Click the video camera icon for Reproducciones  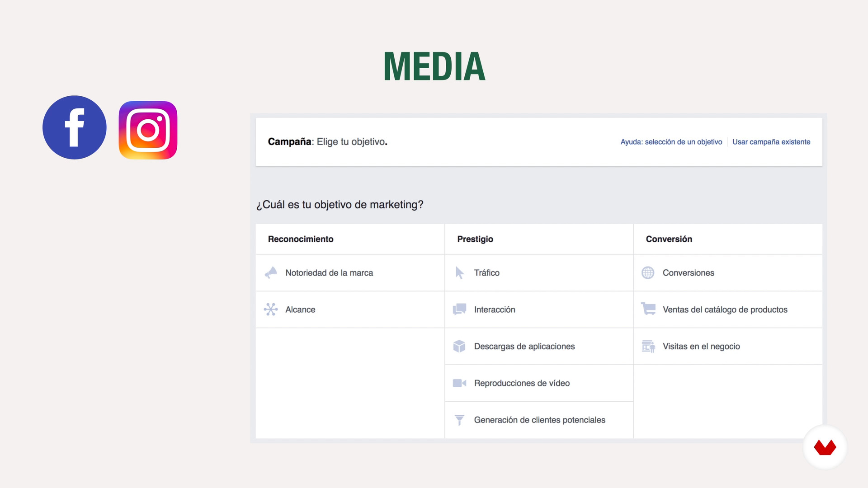(459, 383)
